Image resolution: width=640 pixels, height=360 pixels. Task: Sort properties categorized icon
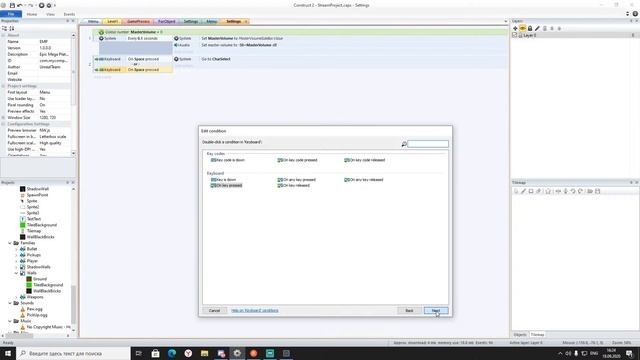pos(4,29)
